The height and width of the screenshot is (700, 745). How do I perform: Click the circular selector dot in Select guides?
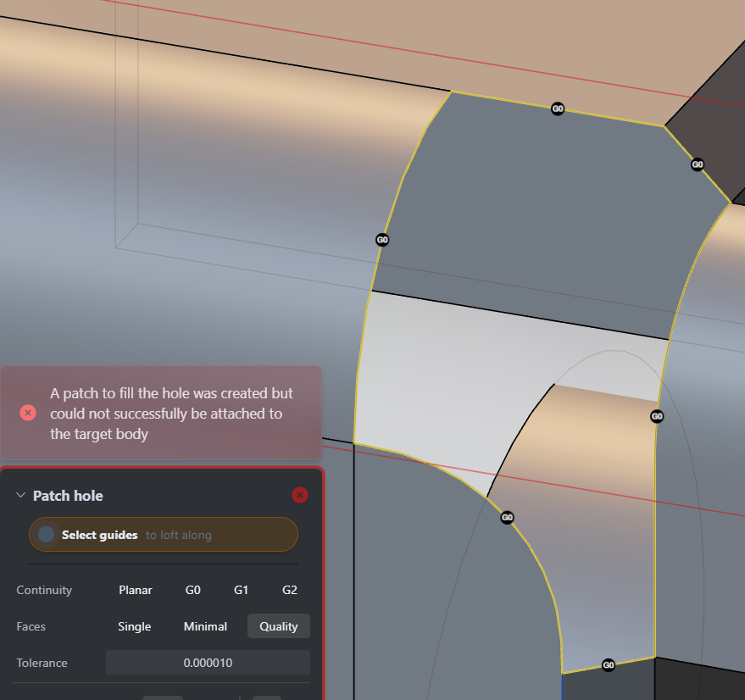tap(46, 535)
